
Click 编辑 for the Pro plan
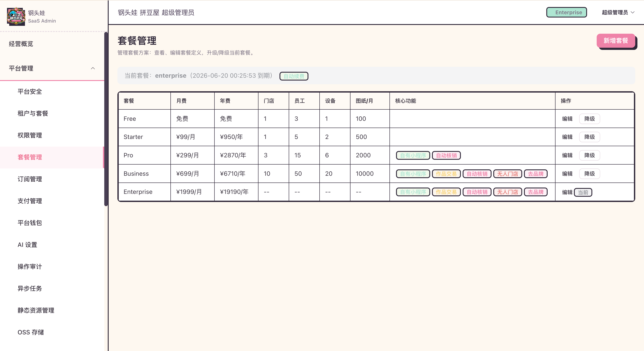click(x=567, y=155)
